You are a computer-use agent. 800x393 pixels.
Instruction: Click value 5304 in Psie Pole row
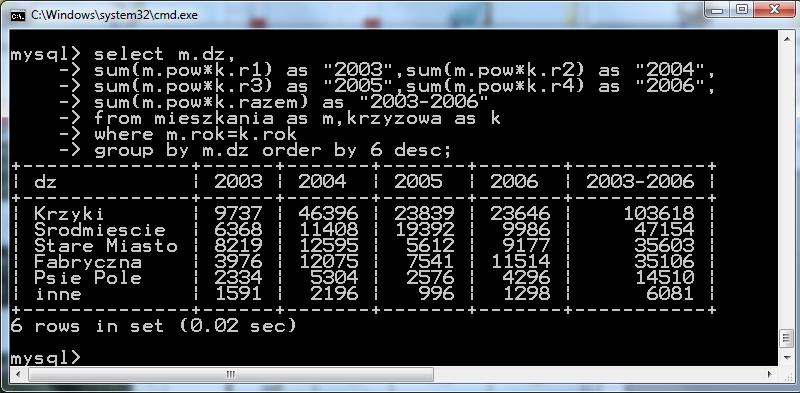pyautogui.click(x=335, y=278)
